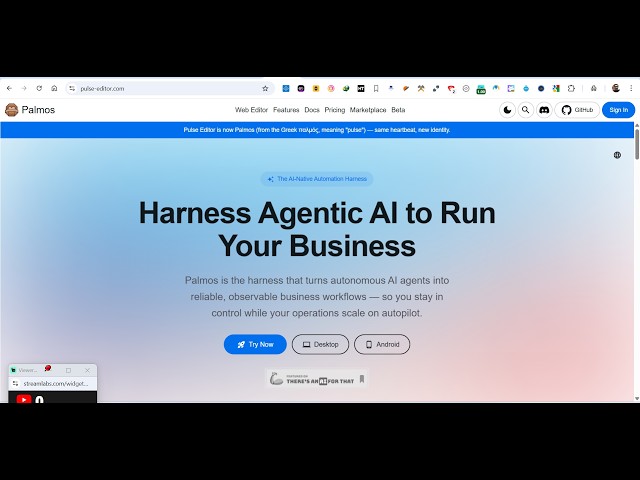Screen dimensions: 640x480
Task: Click the streamlabs.com address in Viewer window
Action: pyautogui.click(x=56, y=384)
